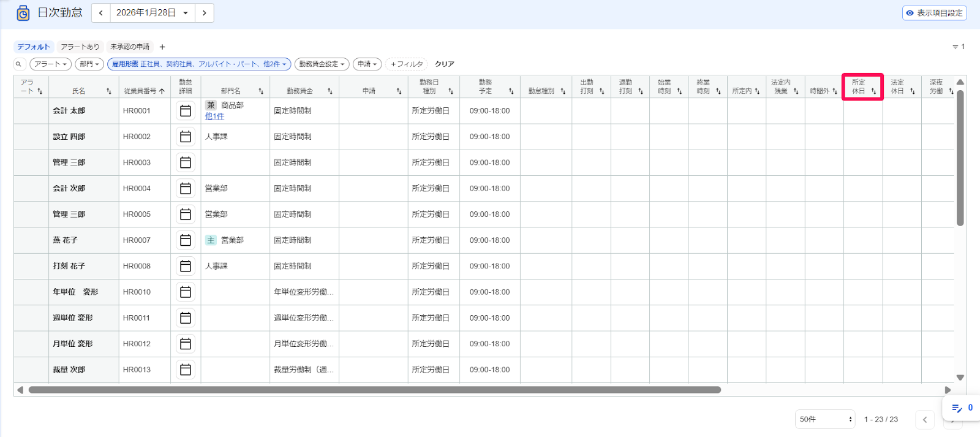Viewport: 980px width, 437px height.
Task: Open the 雇用形態 filter dropdown
Action: pos(199,64)
